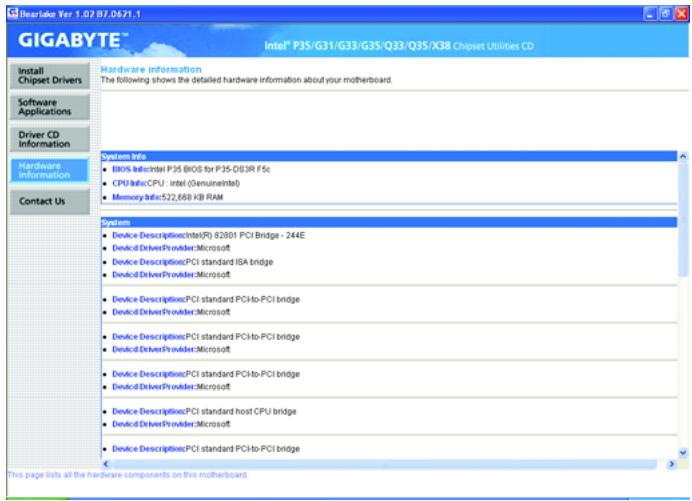Click the horizontal scrollbar left arrow
This screenshot has width=692, height=501.
[x=106, y=464]
